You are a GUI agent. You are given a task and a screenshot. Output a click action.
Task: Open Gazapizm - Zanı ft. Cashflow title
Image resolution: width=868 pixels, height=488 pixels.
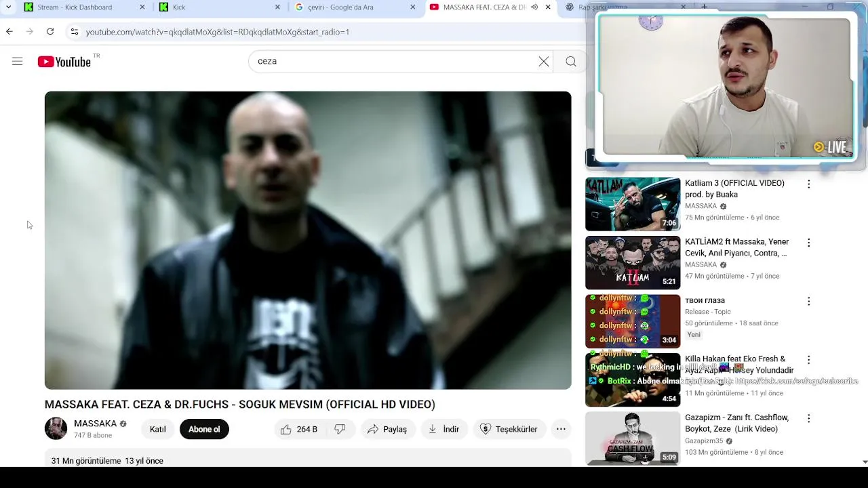[x=736, y=424]
